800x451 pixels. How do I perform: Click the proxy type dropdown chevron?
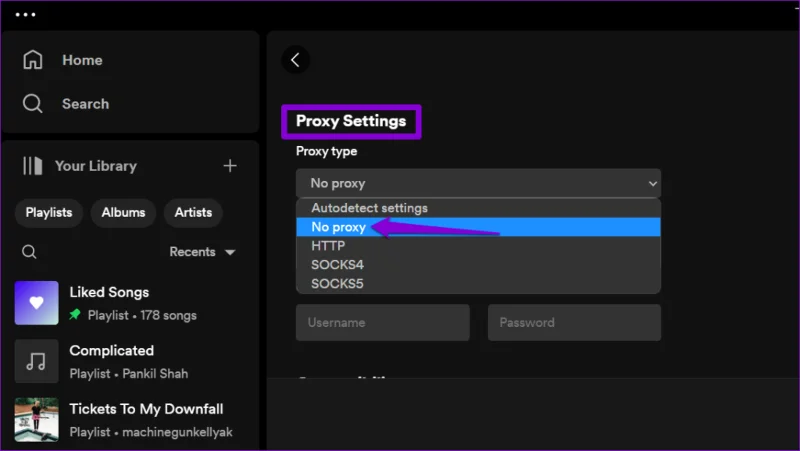click(x=653, y=183)
